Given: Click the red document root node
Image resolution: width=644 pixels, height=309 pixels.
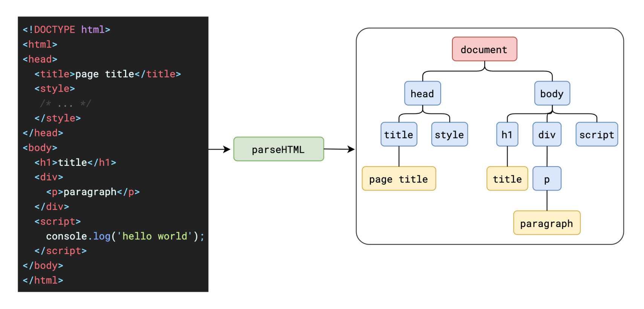Looking at the screenshot, I should [484, 49].
